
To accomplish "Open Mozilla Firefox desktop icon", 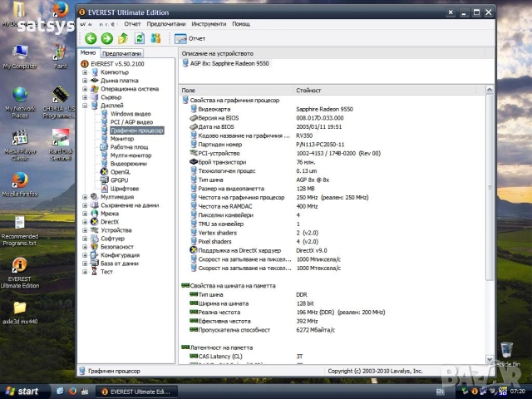I will click(x=20, y=185).
